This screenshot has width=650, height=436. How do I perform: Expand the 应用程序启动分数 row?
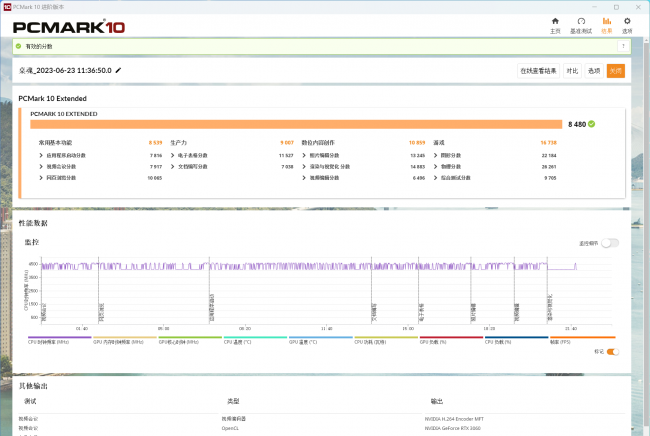pyautogui.click(x=41, y=155)
